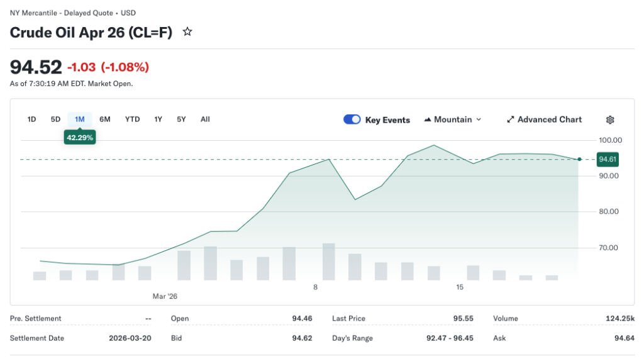Select the All time range

[x=205, y=119]
